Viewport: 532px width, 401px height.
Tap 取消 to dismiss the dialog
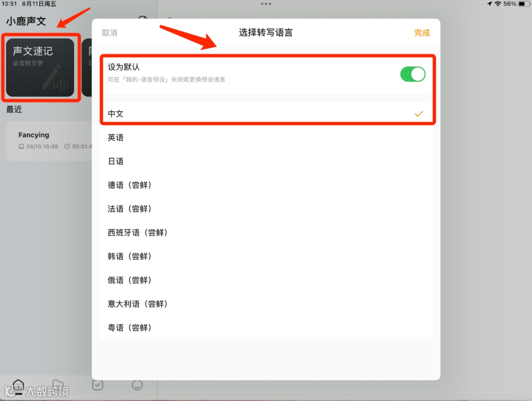(109, 33)
